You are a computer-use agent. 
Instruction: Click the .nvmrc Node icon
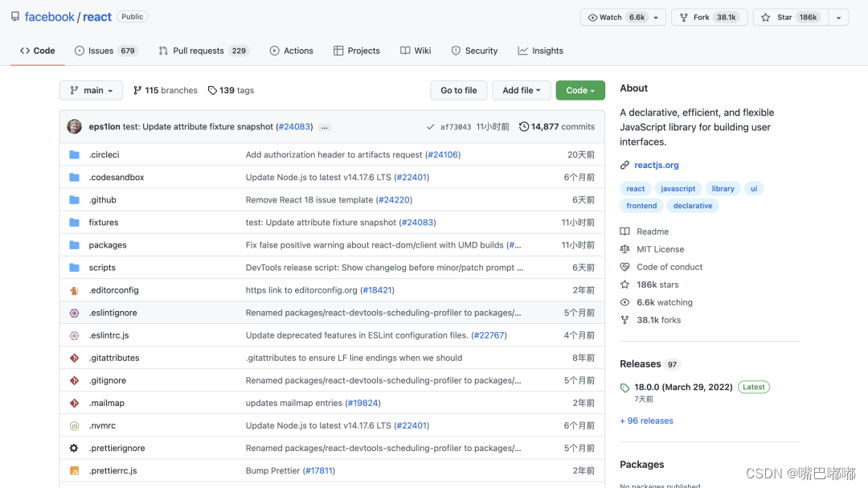[x=74, y=426]
